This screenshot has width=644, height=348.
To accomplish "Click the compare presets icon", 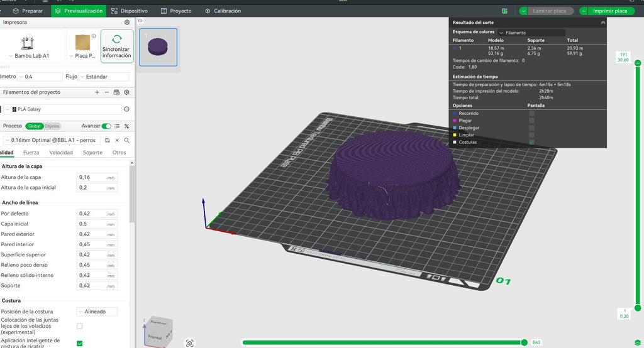I will pyautogui.click(x=127, y=126).
